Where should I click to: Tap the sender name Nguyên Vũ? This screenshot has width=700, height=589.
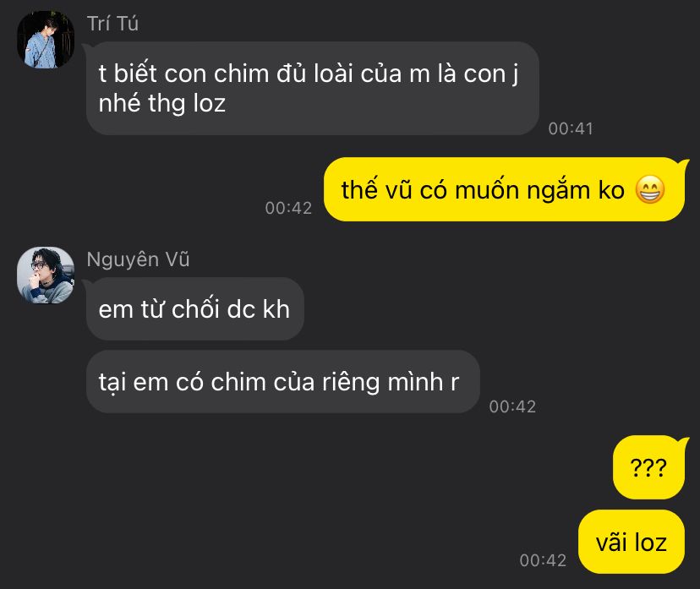[x=138, y=259]
